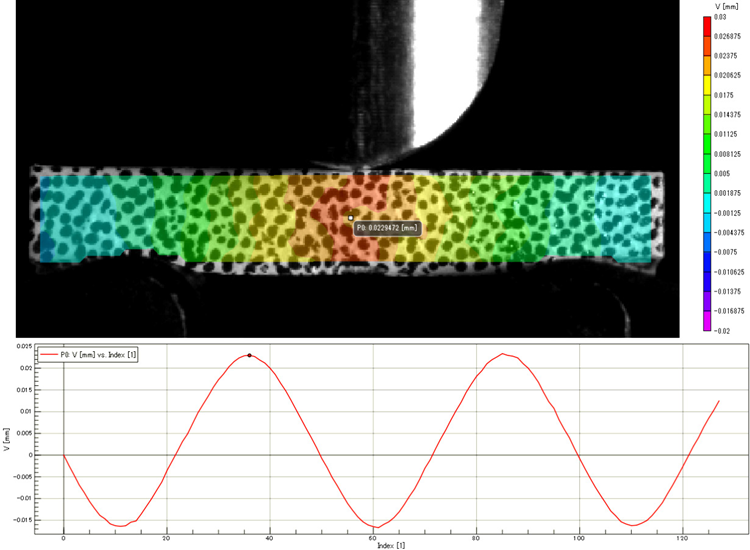Click the color bar label 0.014375

coord(727,115)
